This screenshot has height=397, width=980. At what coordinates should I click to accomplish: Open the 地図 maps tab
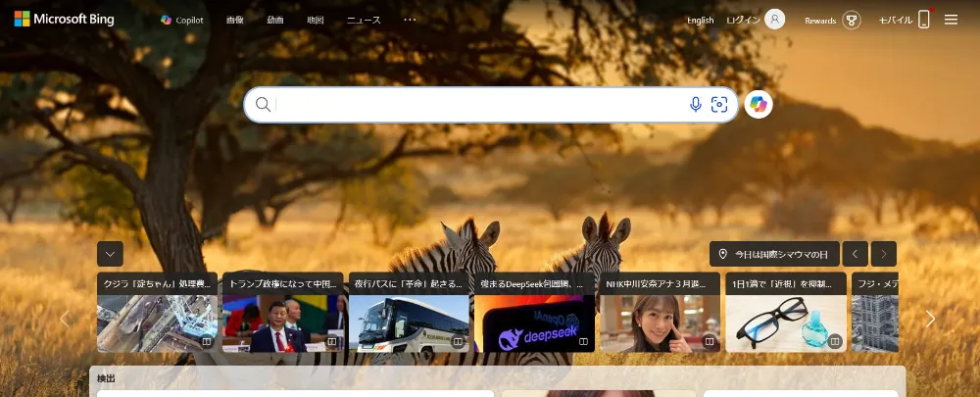point(316,20)
